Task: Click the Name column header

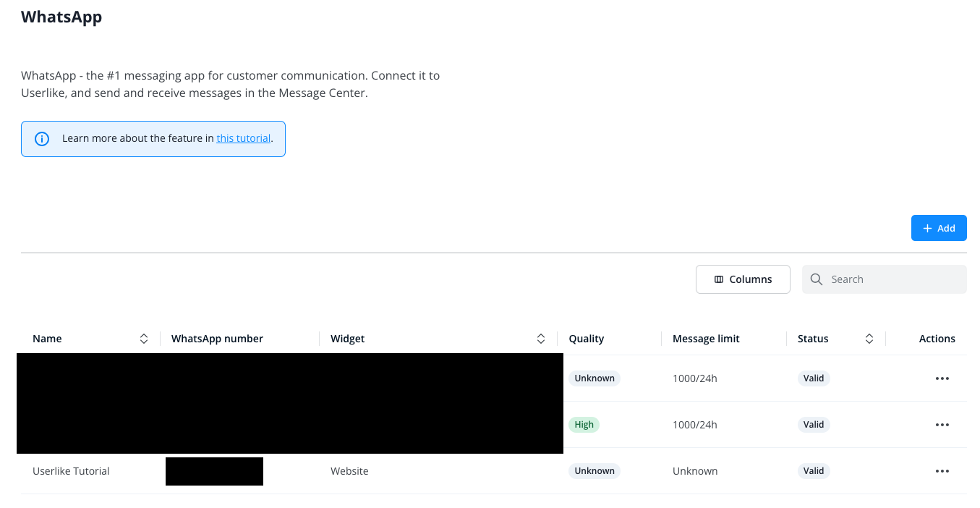Action: (48, 339)
